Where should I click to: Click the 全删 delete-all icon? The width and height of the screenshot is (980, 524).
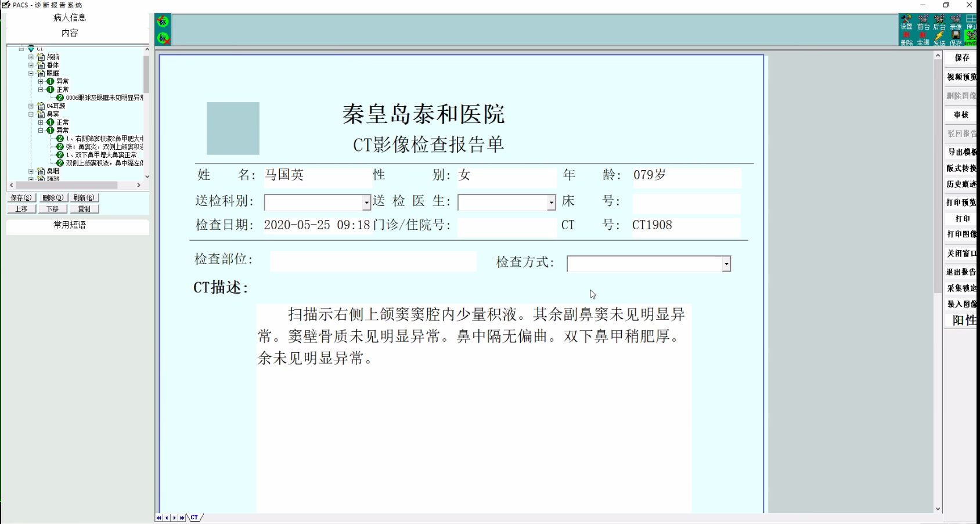tap(923, 38)
